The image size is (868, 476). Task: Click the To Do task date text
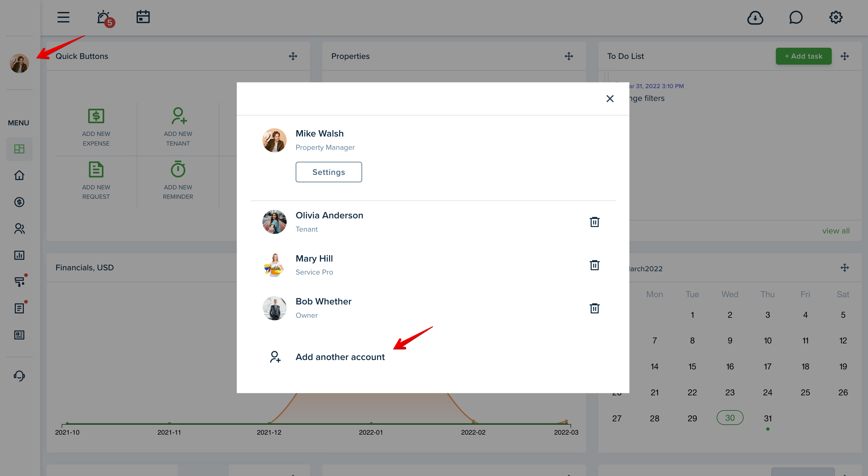[x=656, y=86]
